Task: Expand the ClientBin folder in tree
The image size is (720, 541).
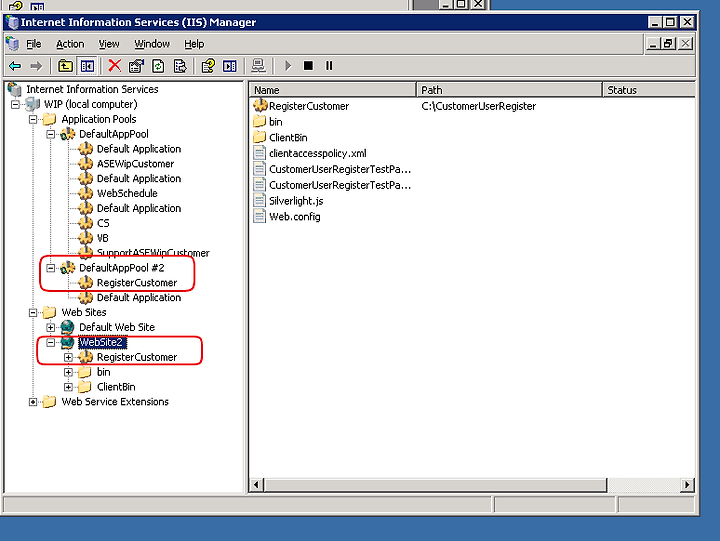Action: click(68, 387)
